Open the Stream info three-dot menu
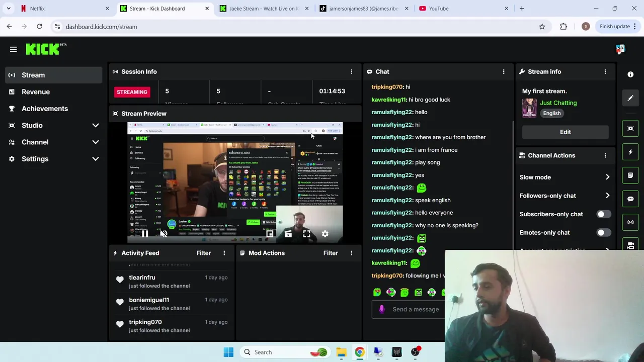 [x=605, y=72]
